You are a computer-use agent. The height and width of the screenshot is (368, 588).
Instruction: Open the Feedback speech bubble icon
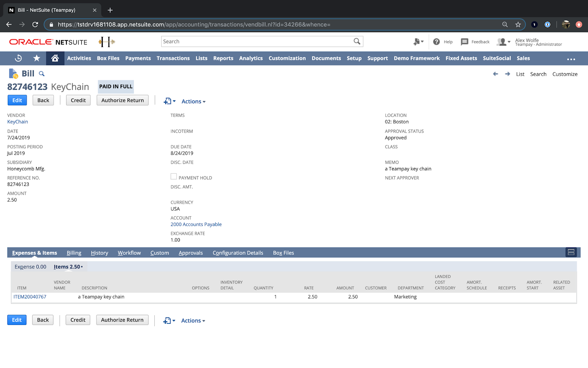465,42
